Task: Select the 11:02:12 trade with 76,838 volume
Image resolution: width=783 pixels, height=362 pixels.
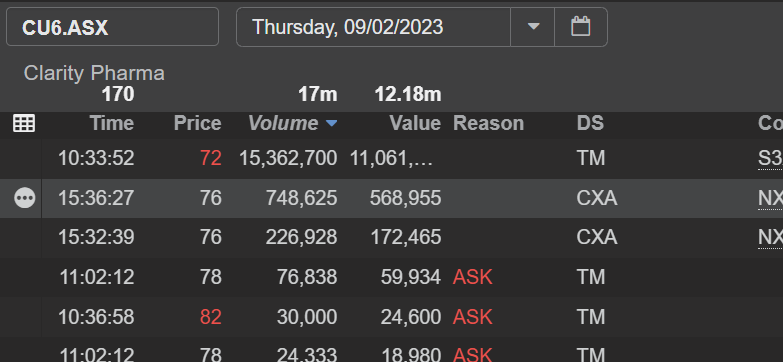Action: click(392, 277)
